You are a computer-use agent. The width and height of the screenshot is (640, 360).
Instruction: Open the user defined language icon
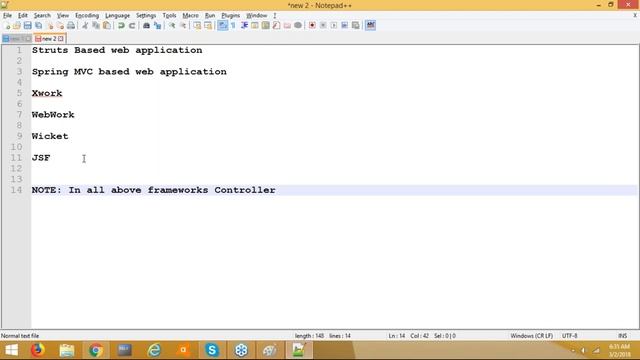[x=255, y=25]
